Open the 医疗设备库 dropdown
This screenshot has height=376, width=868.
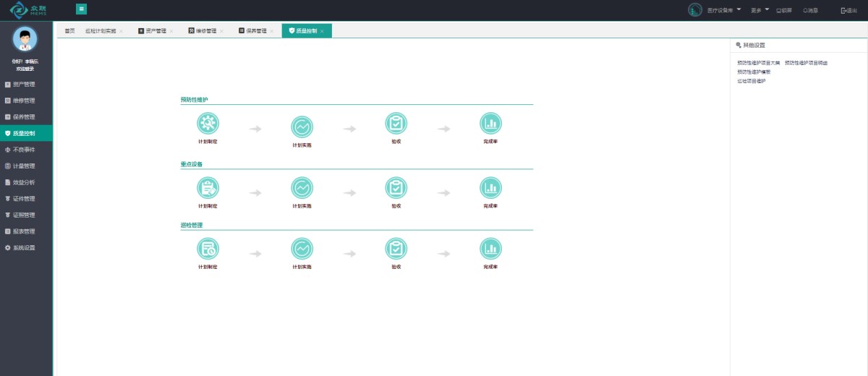[x=724, y=10]
